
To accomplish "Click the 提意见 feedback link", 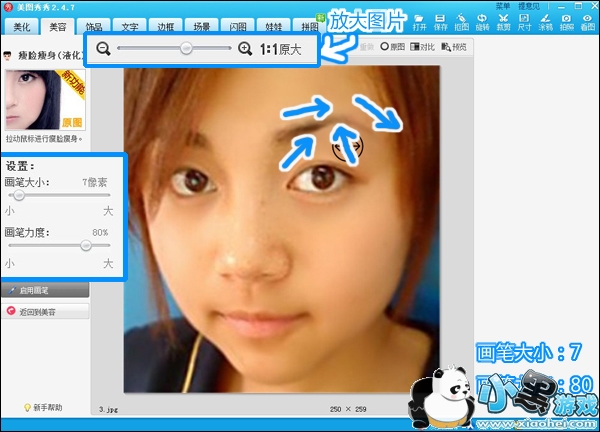I will tap(529, 6).
